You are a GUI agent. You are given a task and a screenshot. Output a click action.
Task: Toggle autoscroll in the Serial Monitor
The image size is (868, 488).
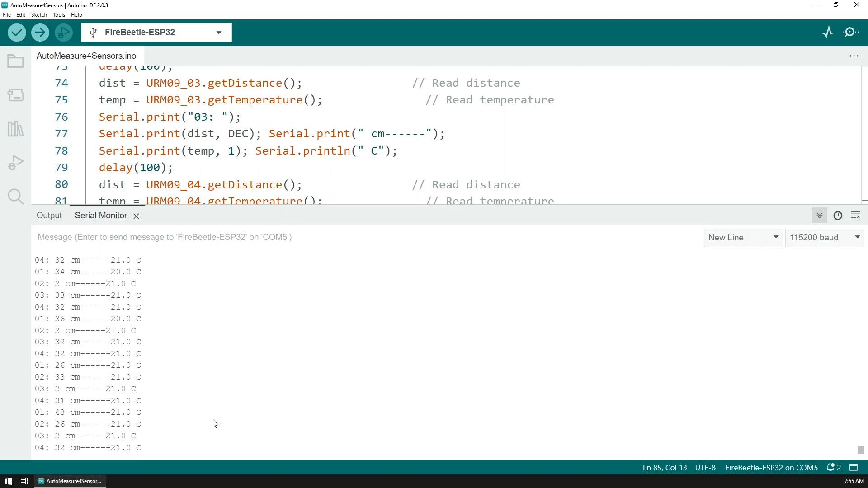point(819,216)
